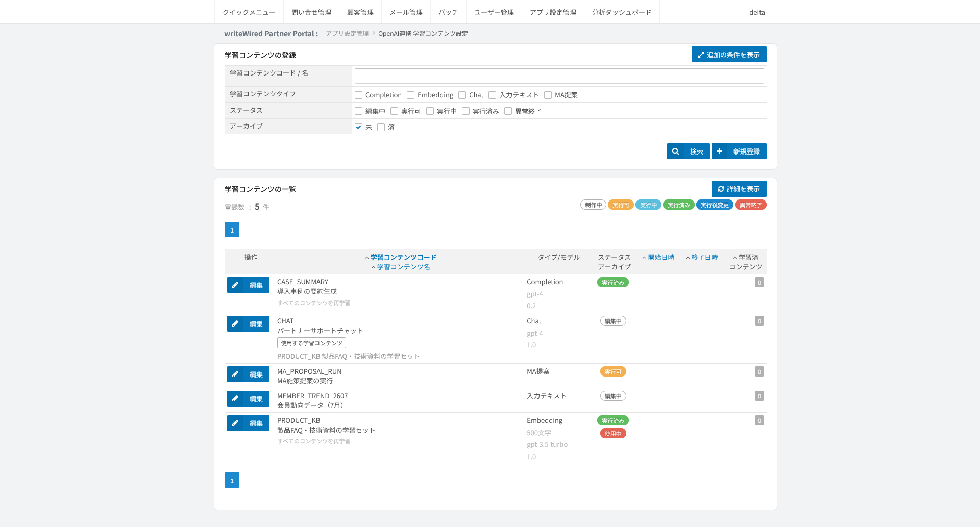Open the バッチ menu

coord(448,12)
